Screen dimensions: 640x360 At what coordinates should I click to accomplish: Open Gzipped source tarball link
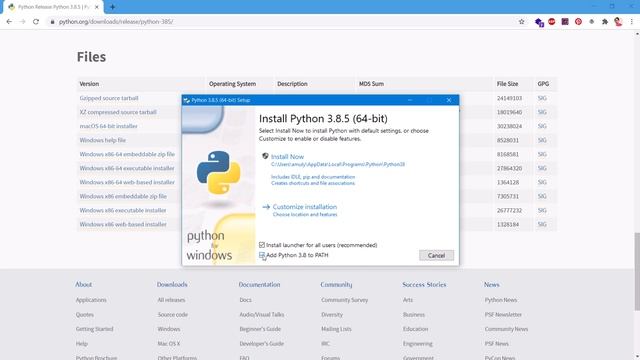[x=109, y=98]
